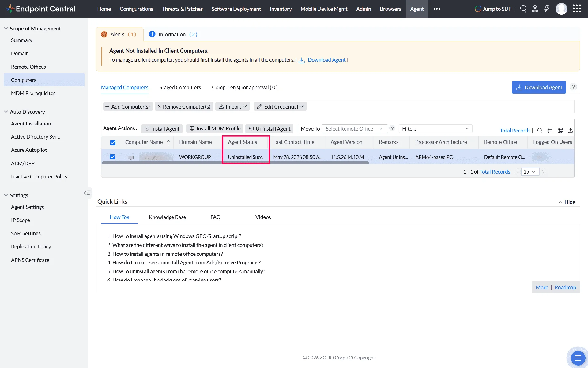Viewport: 588px width, 368px height.
Task: Open Agent Settings in sidebar
Action: [x=28, y=207]
